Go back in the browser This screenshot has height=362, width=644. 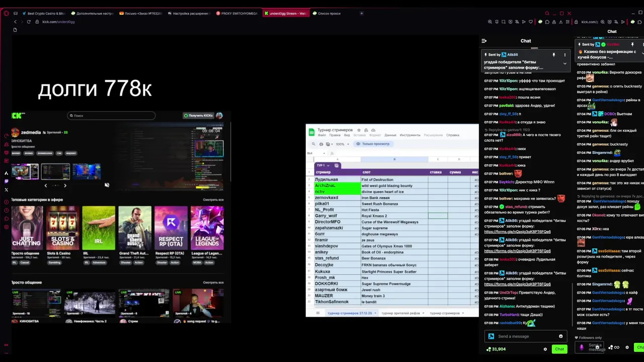pyautogui.click(x=15, y=22)
